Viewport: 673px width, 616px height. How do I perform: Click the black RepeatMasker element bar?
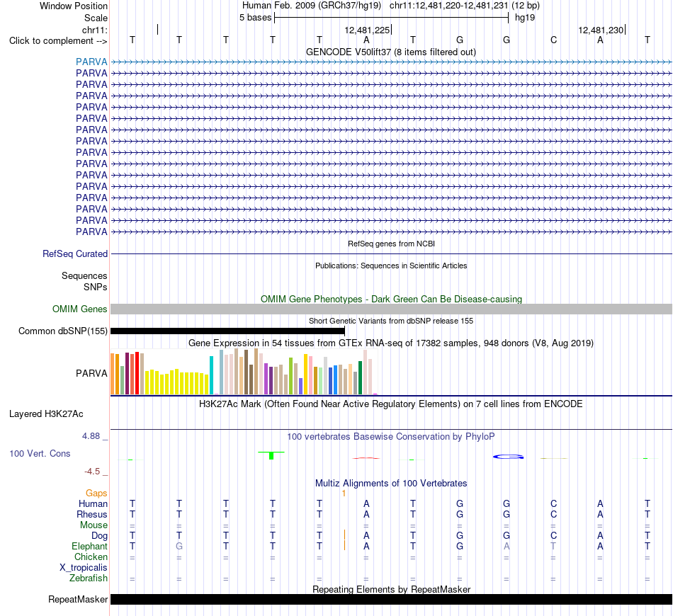click(x=391, y=599)
